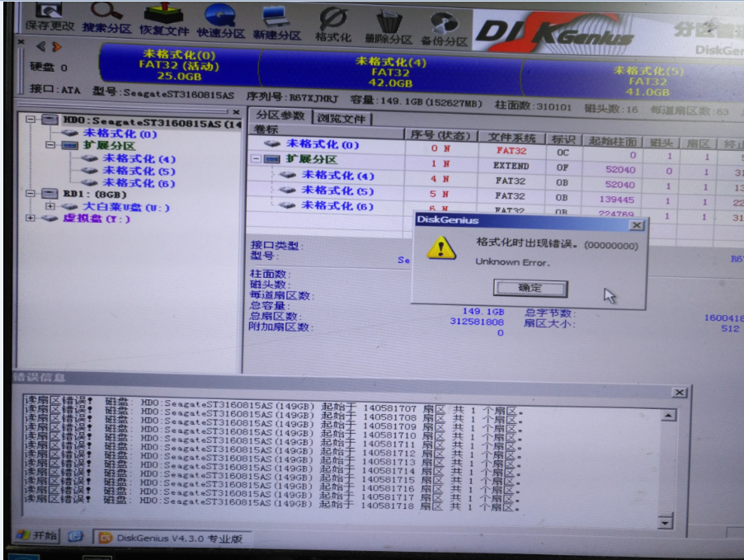Select 未格式化 (6) in left tree
Screen dimensions: 744x560
pos(139,183)
